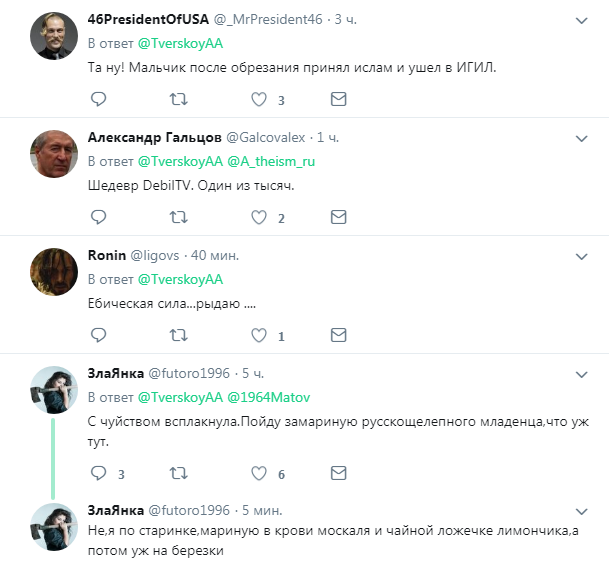Message icon under ЗлаЯнка's 5 ч. tweet
The image size is (609, 568).
338,473
